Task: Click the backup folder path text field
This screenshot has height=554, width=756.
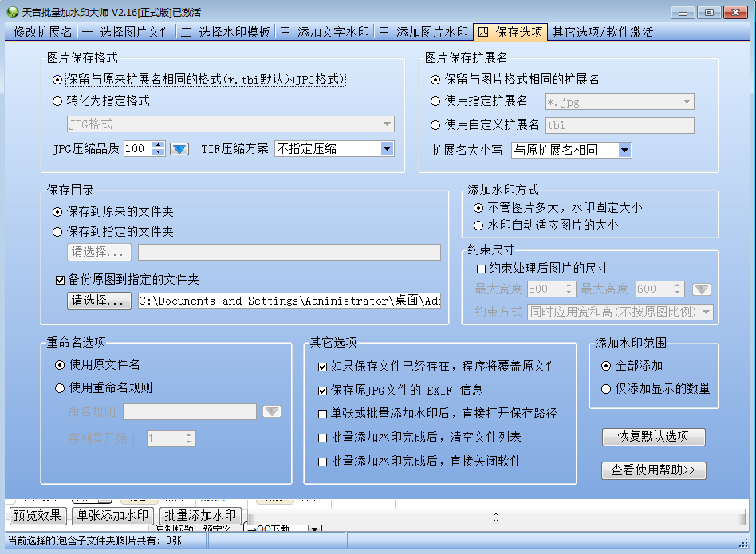Action: 289,301
